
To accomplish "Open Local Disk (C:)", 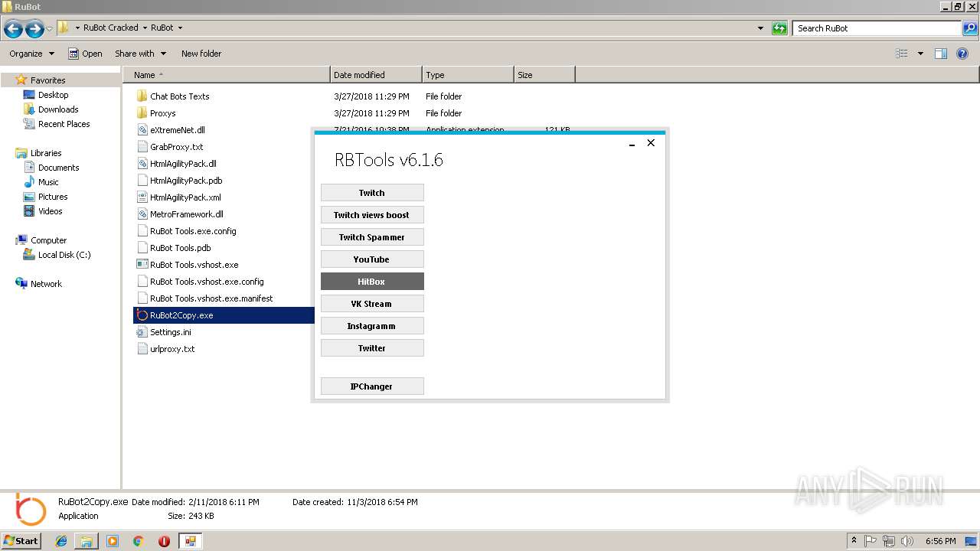I will point(64,255).
